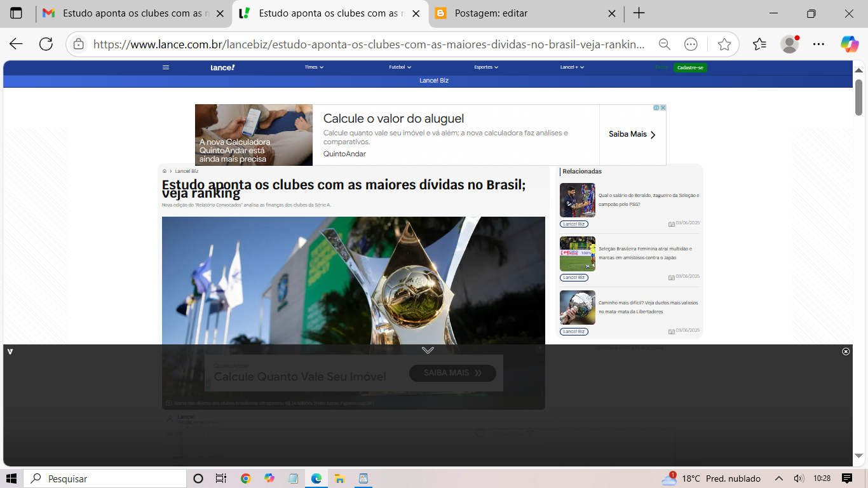Open the ad choices icon on banner
This screenshot has width=868, height=488.
coord(657,107)
